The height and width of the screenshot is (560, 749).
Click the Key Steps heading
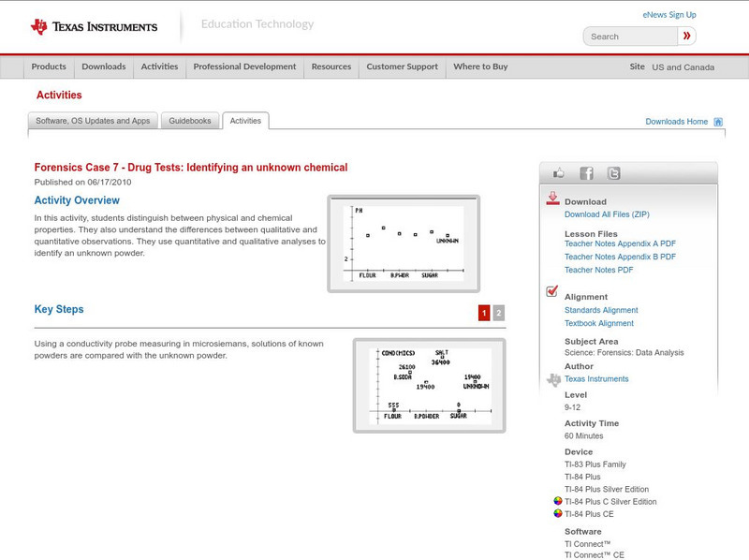[x=59, y=309]
